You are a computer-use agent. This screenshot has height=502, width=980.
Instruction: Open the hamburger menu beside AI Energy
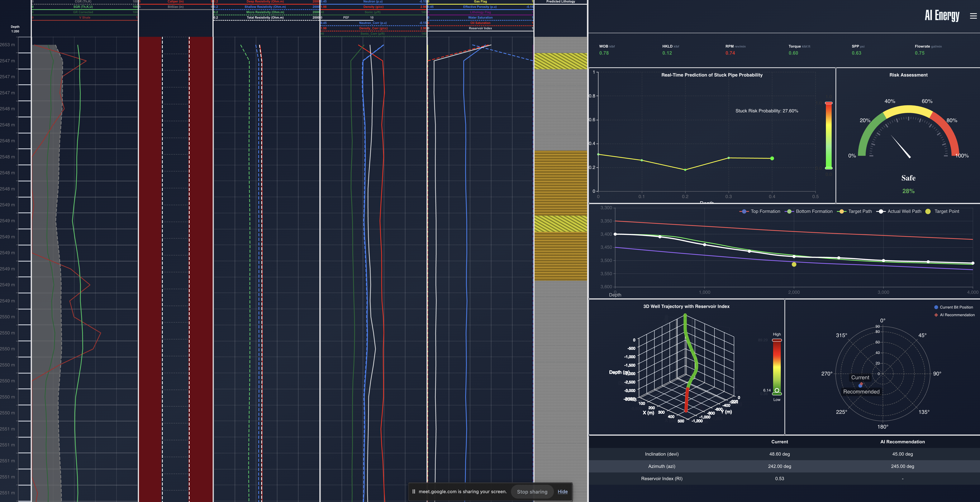(x=973, y=16)
